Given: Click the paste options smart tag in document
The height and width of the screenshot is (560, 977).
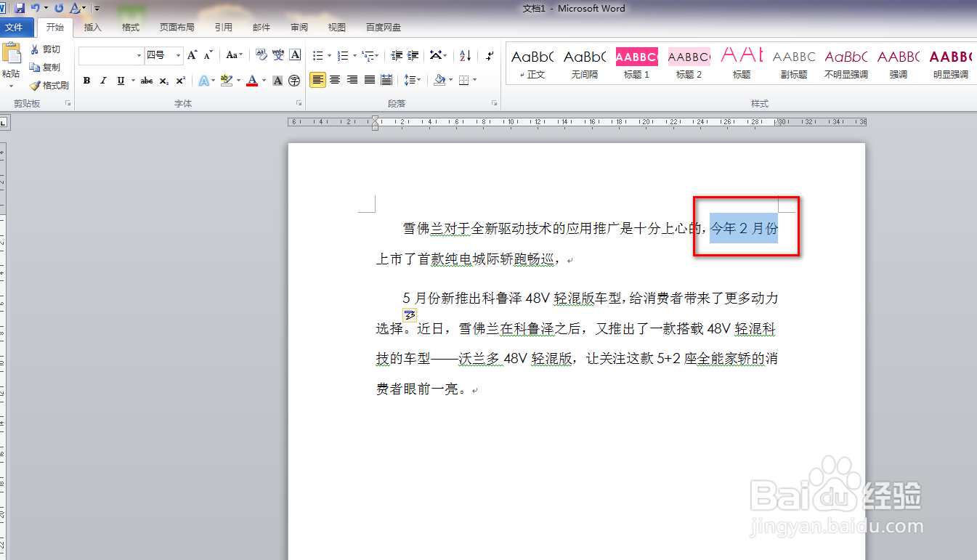Looking at the screenshot, I should (410, 315).
